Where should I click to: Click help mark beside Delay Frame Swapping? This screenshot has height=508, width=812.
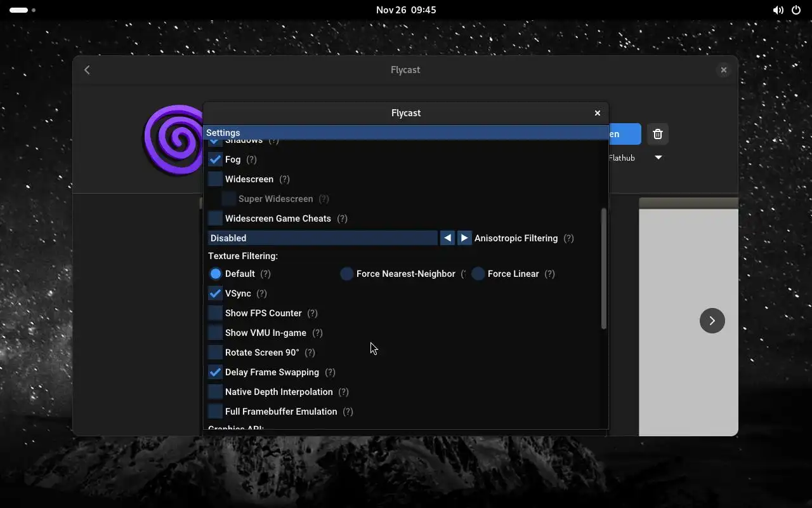[x=331, y=372]
